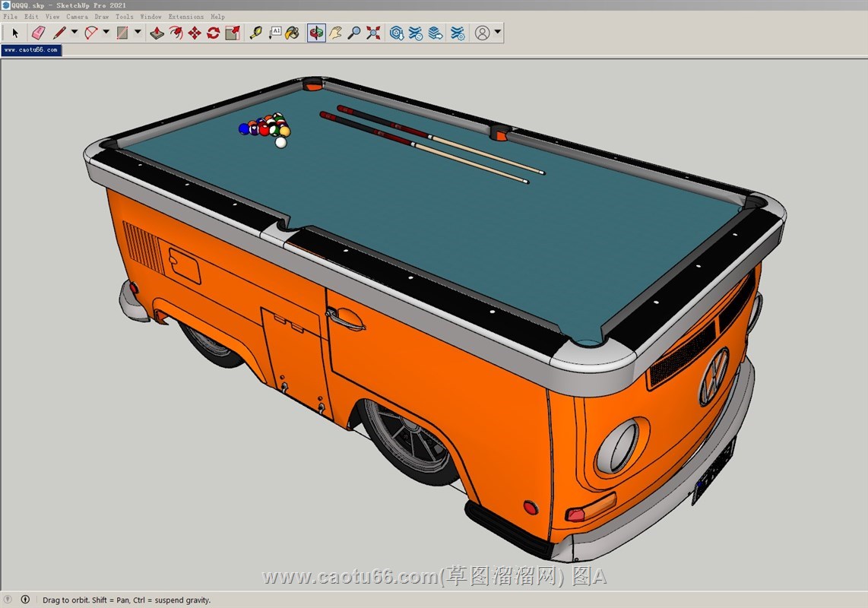Expand the shape tool dropdown arrow
This screenshot has height=608, width=868.
138,32
